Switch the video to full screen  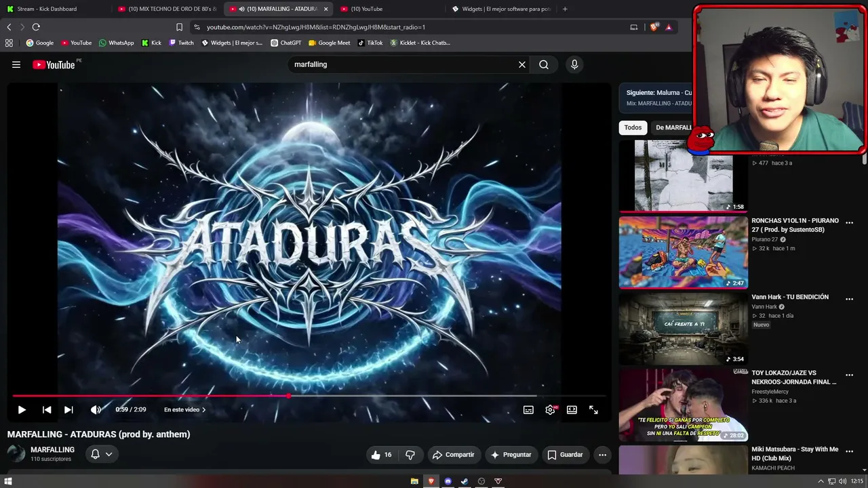(593, 409)
